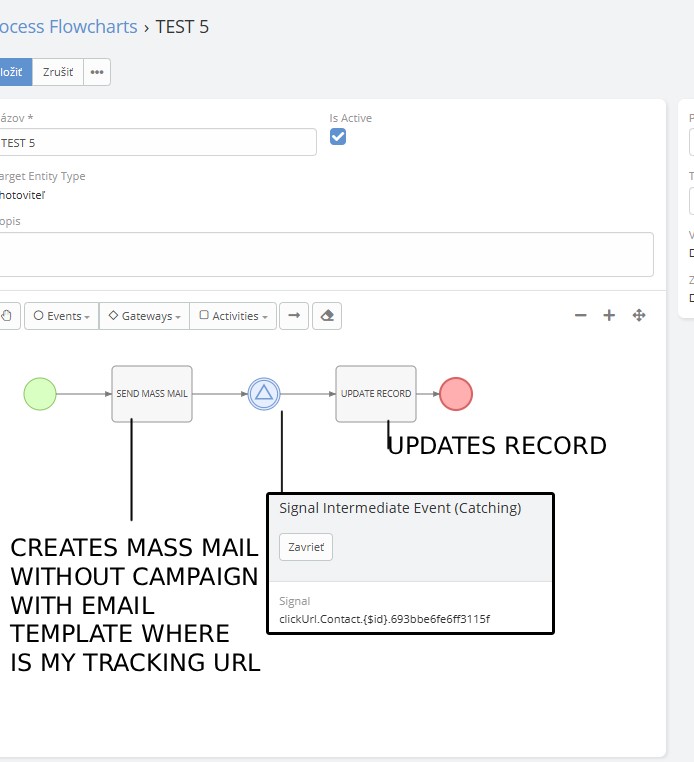The image size is (694, 762).
Task: Click the red end event node
Action: (x=456, y=394)
